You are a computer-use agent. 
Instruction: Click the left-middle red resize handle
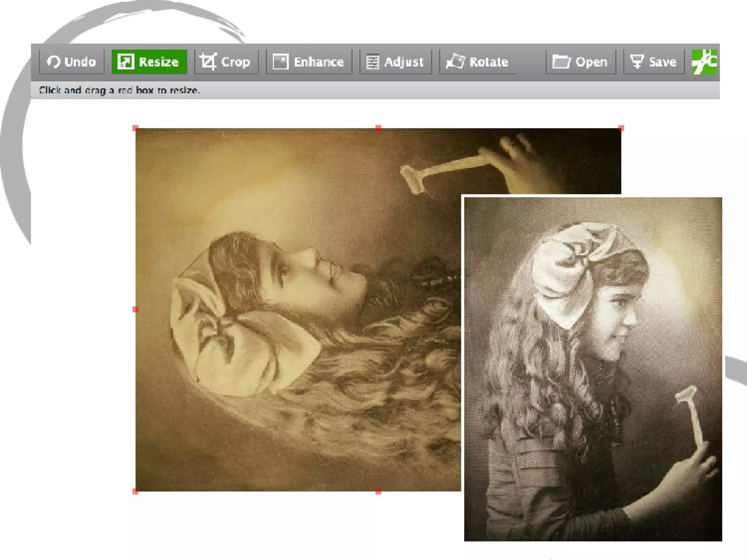(x=135, y=310)
